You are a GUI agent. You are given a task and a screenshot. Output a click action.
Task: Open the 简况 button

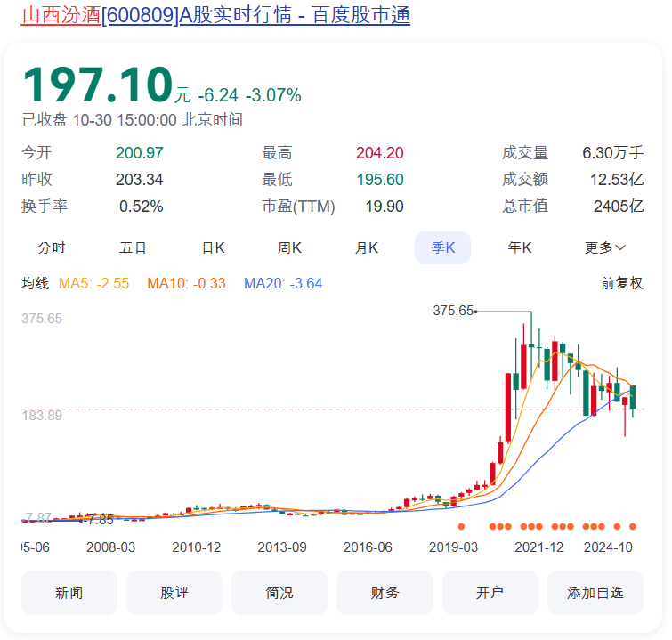279,593
